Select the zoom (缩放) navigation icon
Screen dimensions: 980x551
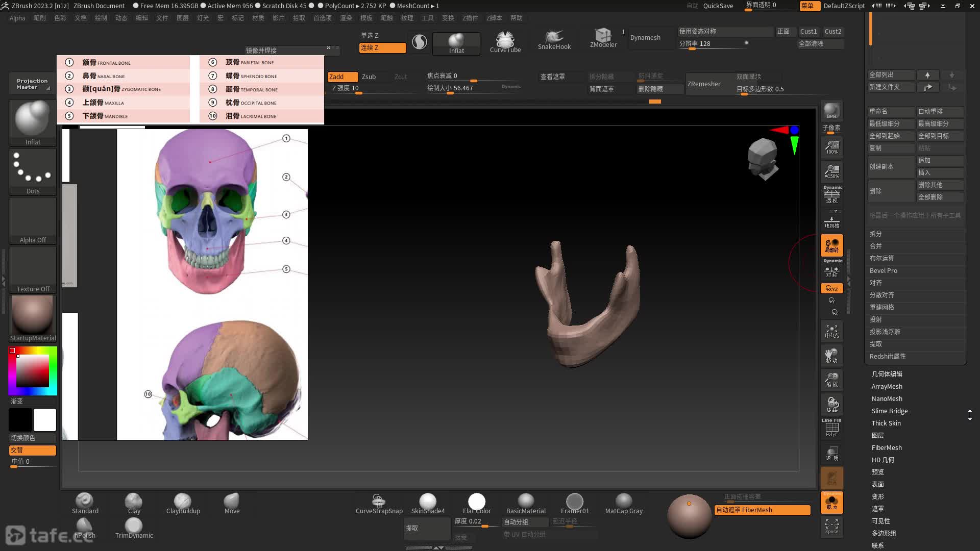[831, 380]
